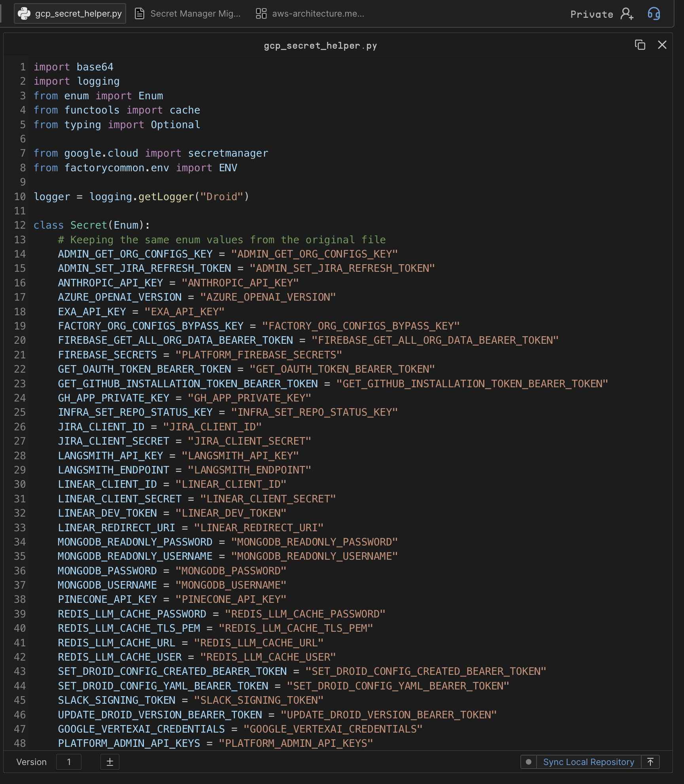Viewport: 684px width, 784px height.
Task: Click the sync status dot indicator
Action: 529,762
